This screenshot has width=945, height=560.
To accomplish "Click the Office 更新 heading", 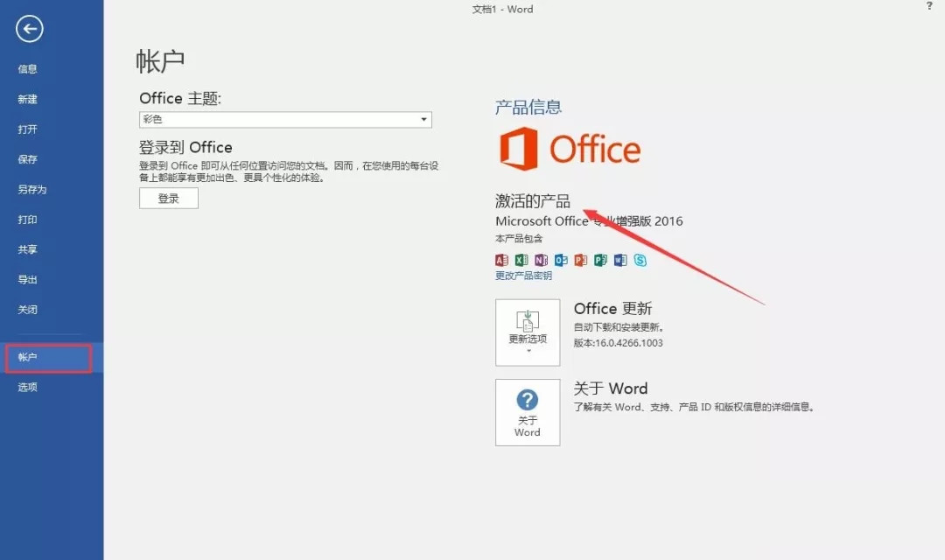I will click(612, 309).
